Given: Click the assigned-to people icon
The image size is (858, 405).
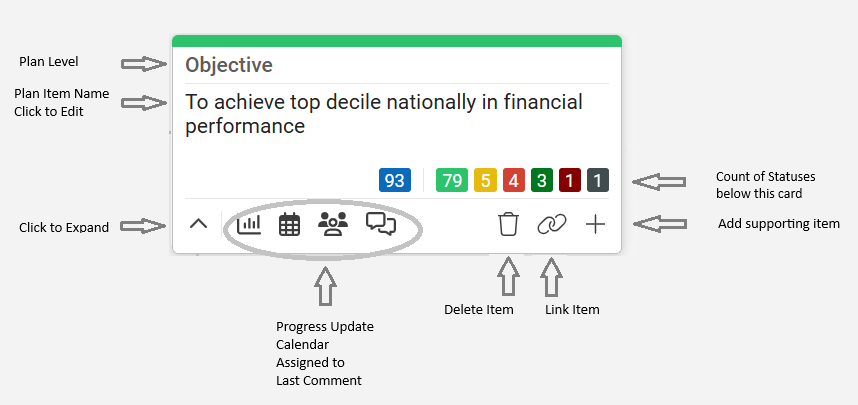Looking at the screenshot, I should click(x=333, y=224).
